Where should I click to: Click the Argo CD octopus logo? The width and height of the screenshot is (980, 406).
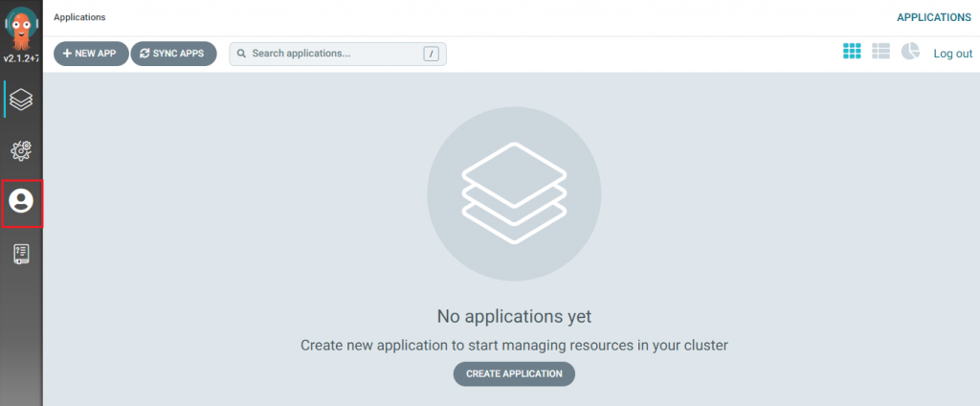pyautogui.click(x=21, y=28)
